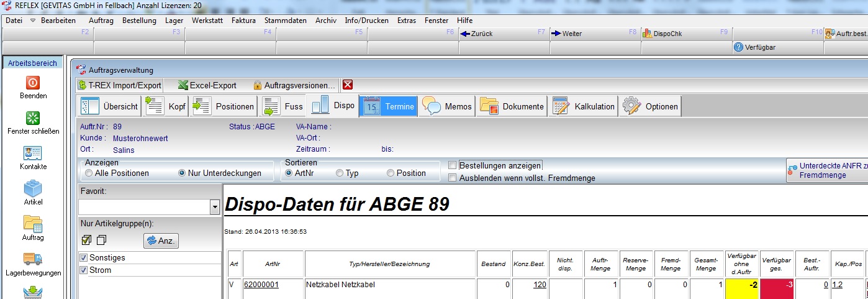Image resolution: width=868 pixels, height=299 pixels.
Task: Click the select all article groups icon
Action: 86,240
